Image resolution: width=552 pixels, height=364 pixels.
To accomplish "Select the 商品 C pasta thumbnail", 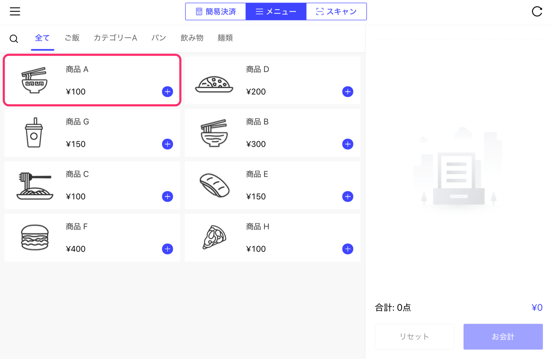I will pos(34,186).
